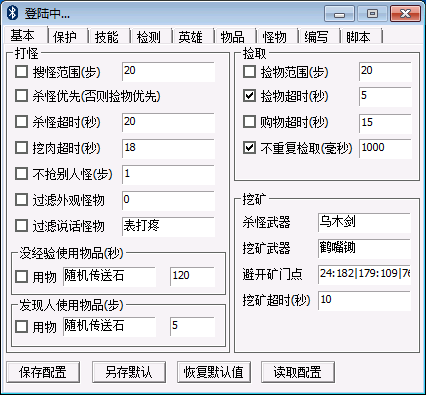
Task: Click the 搜怪范围 value field showing 20
Action: pos(168,72)
